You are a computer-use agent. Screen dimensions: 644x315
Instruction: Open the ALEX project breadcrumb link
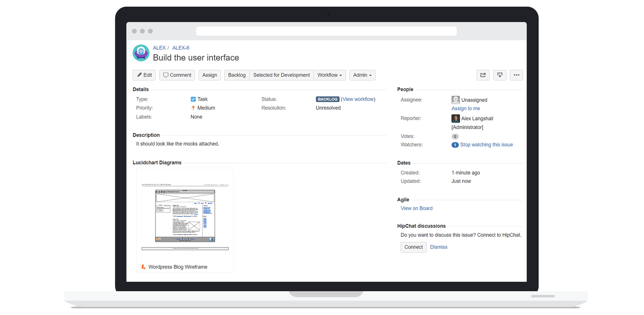[159, 48]
